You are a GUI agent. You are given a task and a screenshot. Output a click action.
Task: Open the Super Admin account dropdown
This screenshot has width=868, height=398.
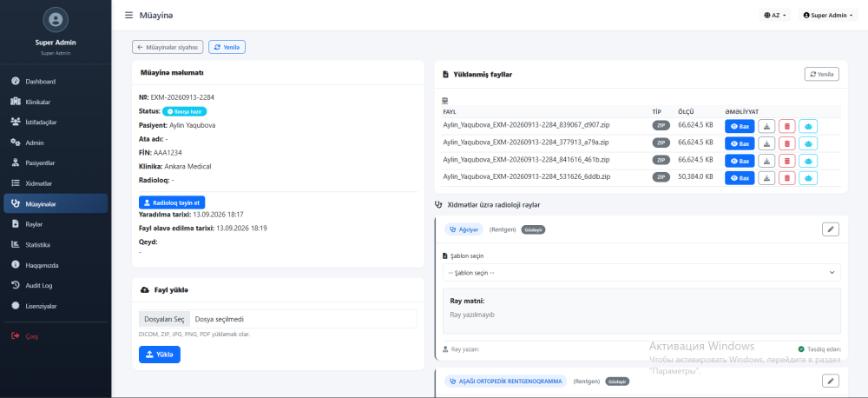827,16
